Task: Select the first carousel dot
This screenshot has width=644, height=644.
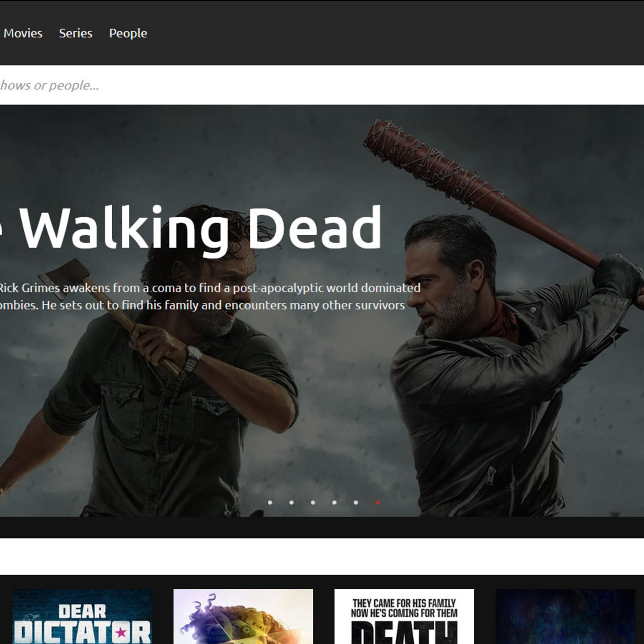Action: click(270, 502)
